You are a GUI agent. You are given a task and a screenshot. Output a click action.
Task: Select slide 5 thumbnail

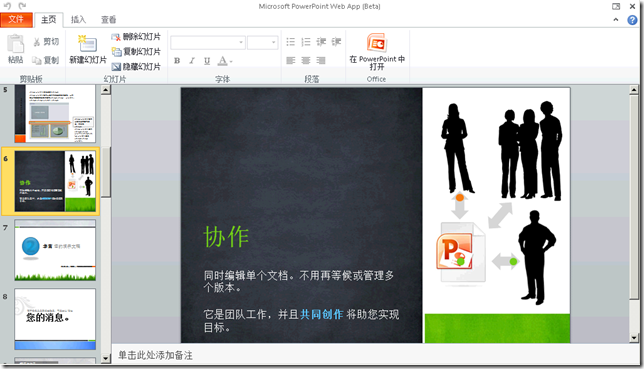coord(55,114)
